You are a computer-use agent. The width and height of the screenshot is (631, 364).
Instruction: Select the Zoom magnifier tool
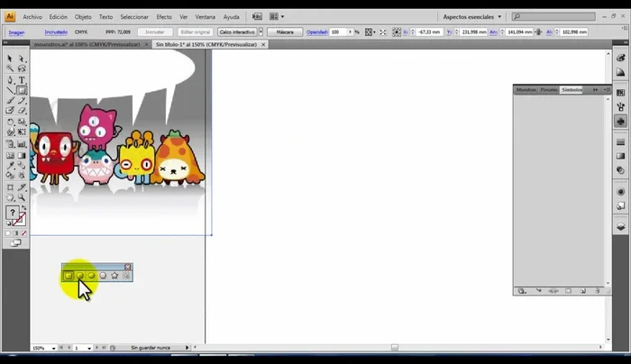coord(22,196)
